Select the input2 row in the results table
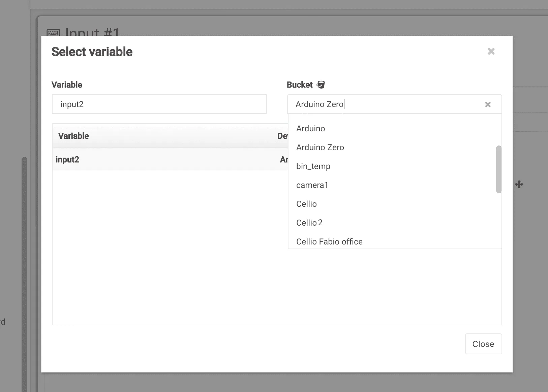The width and height of the screenshot is (548, 392). (x=135, y=159)
